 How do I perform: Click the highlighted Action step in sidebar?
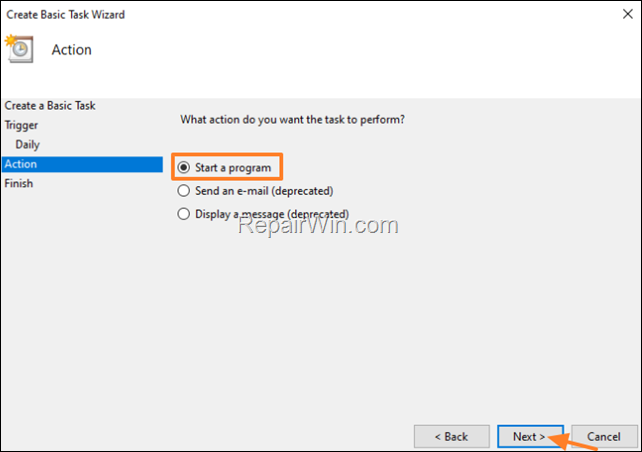click(x=21, y=164)
